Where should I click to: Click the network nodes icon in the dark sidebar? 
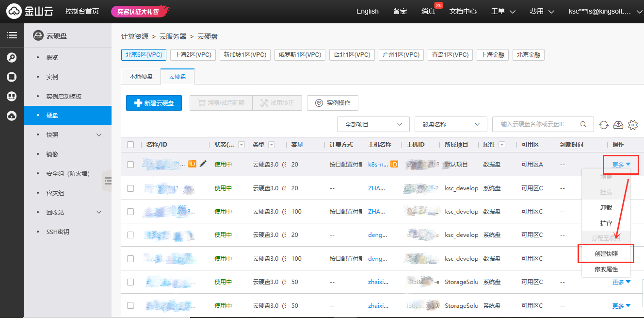[x=12, y=97]
